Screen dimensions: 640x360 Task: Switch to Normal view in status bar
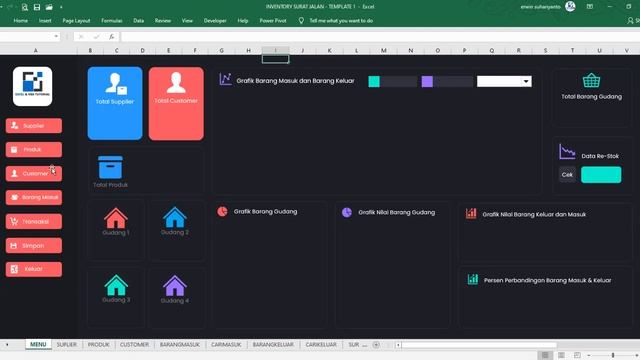tap(545, 356)
